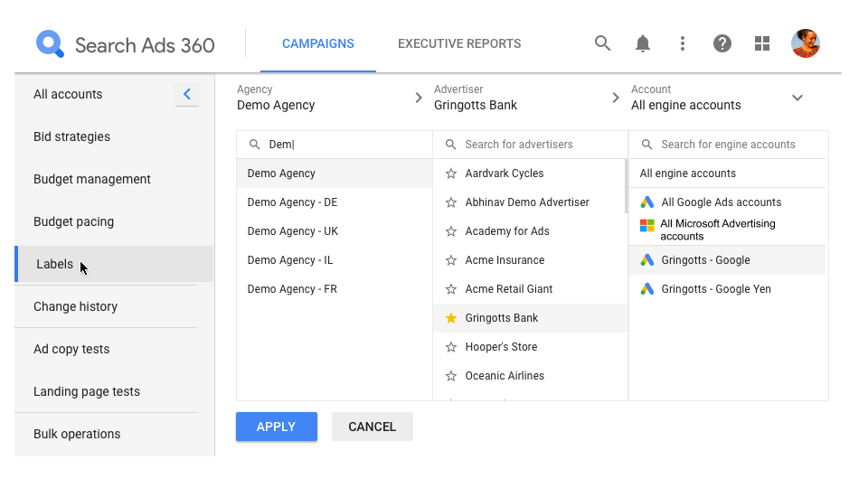Collapse the left navigation panel arrow
Screen dimensions: 868x488
187,94
